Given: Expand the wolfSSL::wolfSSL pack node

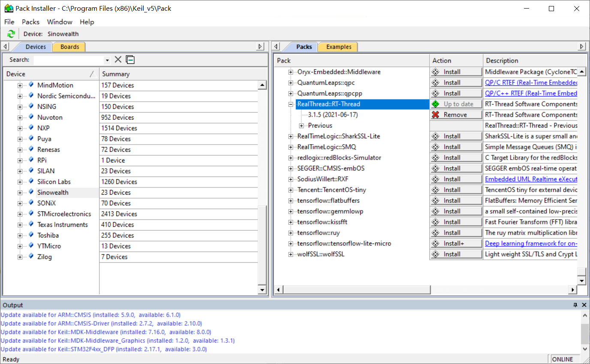Looking at the screenshot, I should pos(291,254).
